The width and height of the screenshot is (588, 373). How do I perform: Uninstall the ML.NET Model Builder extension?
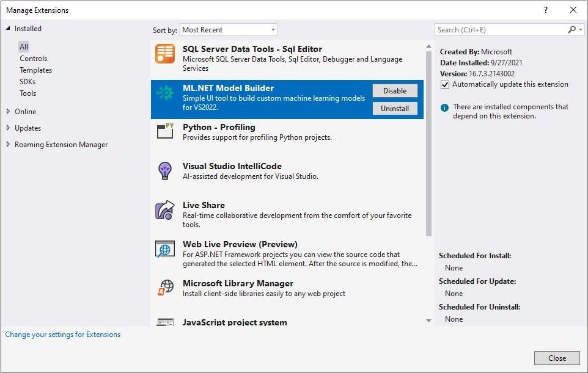point(395,108)
